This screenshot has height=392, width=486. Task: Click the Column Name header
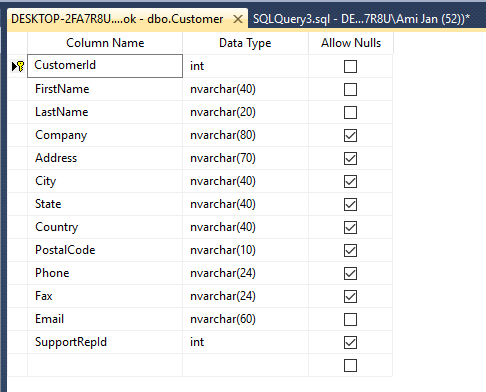click(105, 43)
